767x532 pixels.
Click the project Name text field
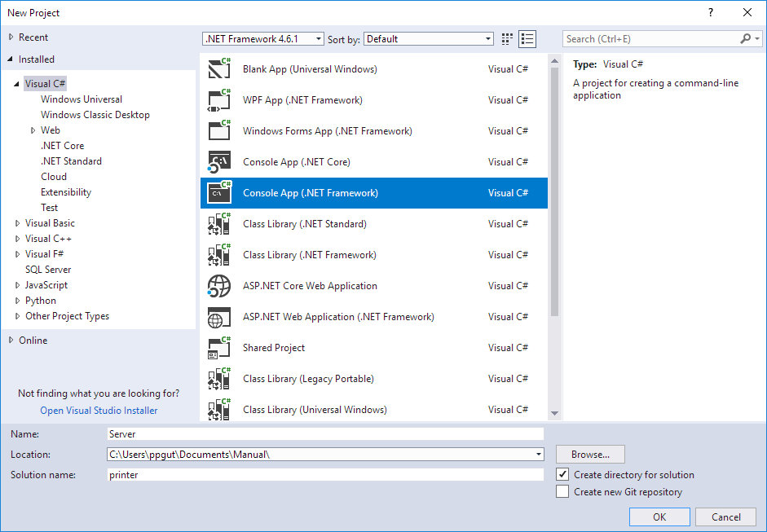pos(324,434)
